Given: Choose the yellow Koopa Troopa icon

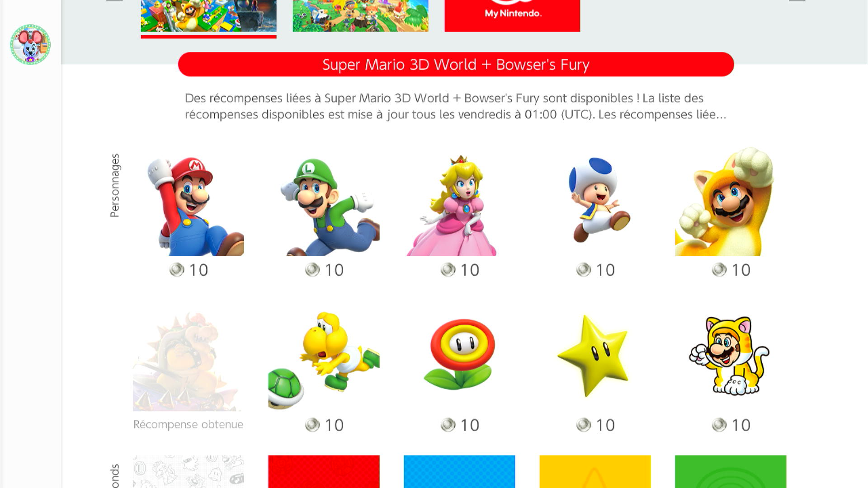Looking at the screenshot, I should (x=324, y=356).
